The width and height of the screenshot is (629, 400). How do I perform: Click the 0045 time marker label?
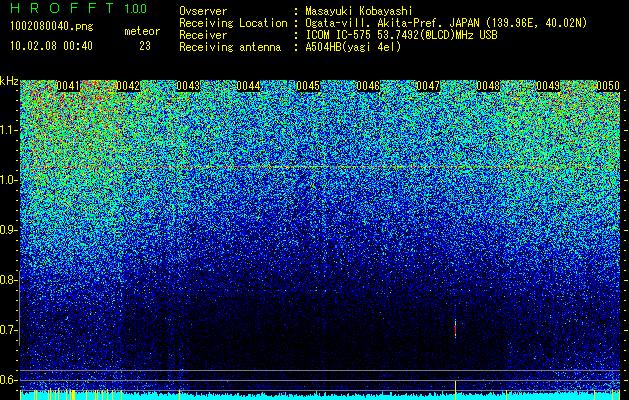308,86
